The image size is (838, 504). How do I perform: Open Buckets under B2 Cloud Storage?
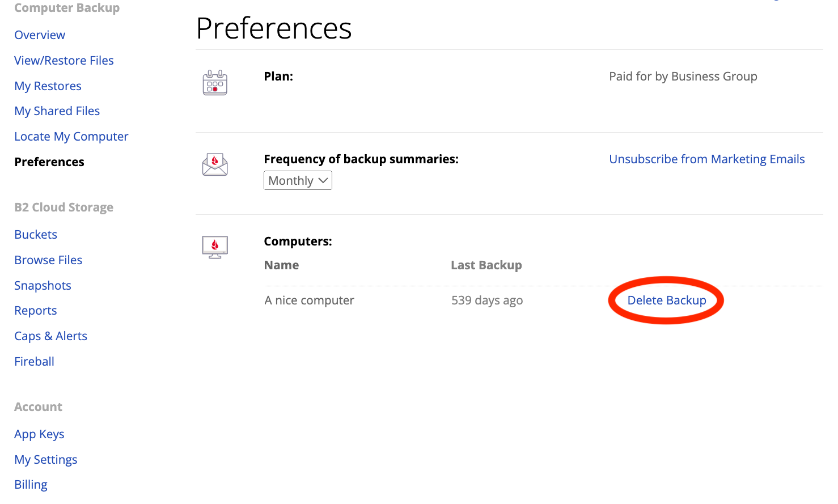click(36, 235)
